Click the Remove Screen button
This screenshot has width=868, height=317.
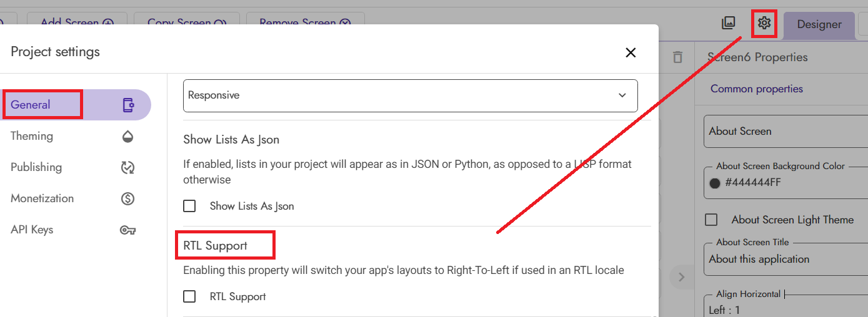coord(305,23)
